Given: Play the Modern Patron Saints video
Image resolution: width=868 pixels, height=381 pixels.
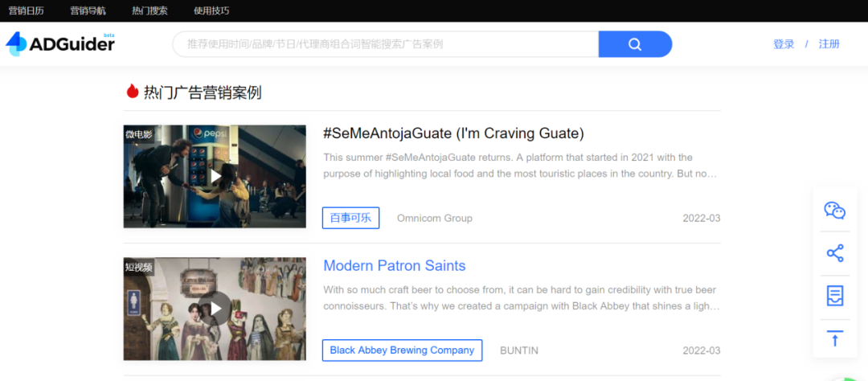Looking at the screenshot, I should pyautogui.click(x=215, y=309).
